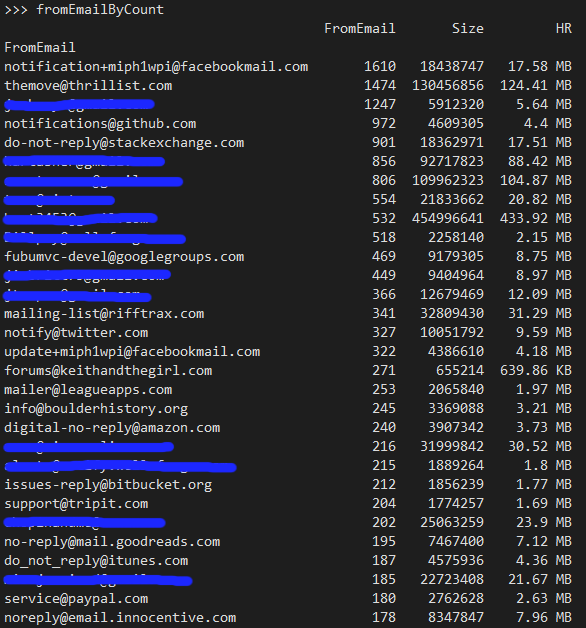Select notify@twitter.com address

(x=76, y=333)
